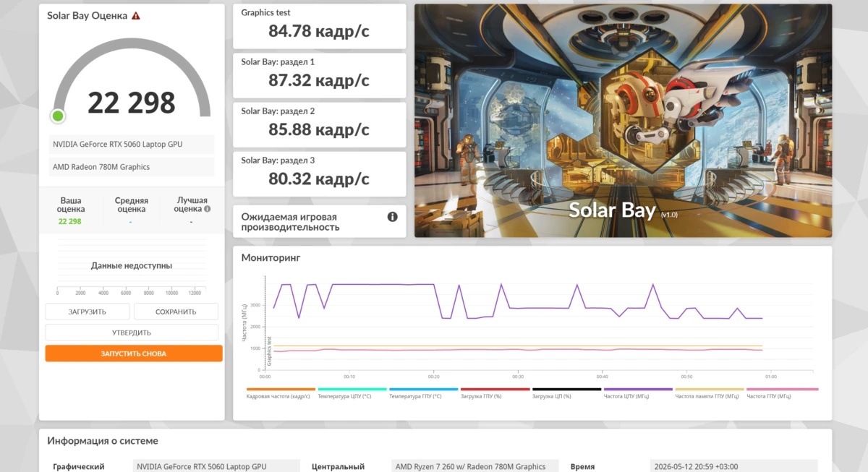Screen dimensions: 868x472
Task: Click NVIDIA GeForce RTX 5060 Laptop GPU under gauge
Action: point(132,144)
